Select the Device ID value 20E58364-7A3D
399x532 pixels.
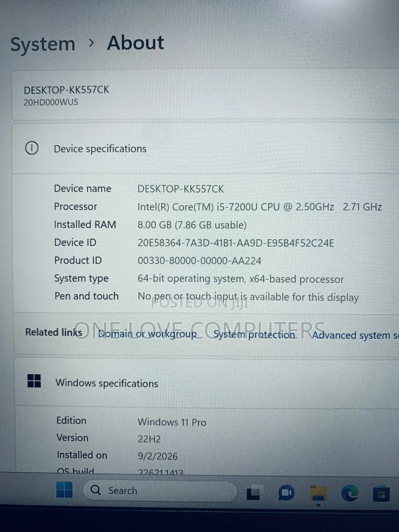coord(236,243)
